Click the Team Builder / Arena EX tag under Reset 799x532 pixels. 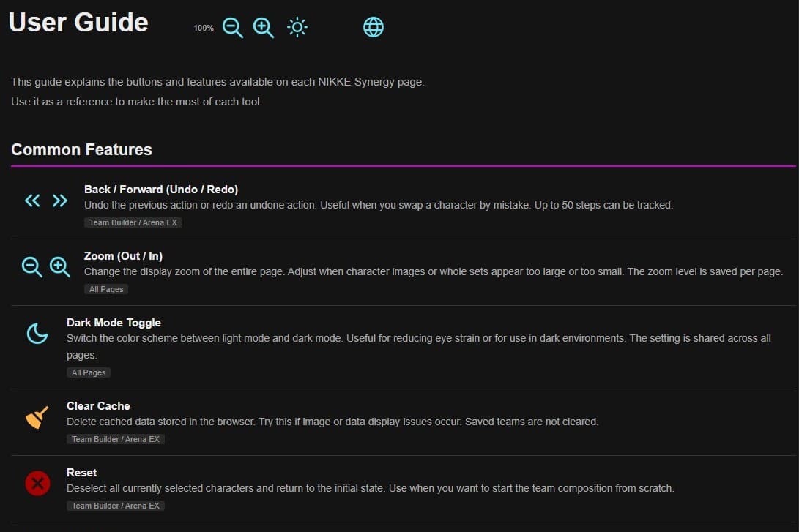pyautogui.click(x=116, y=506)
